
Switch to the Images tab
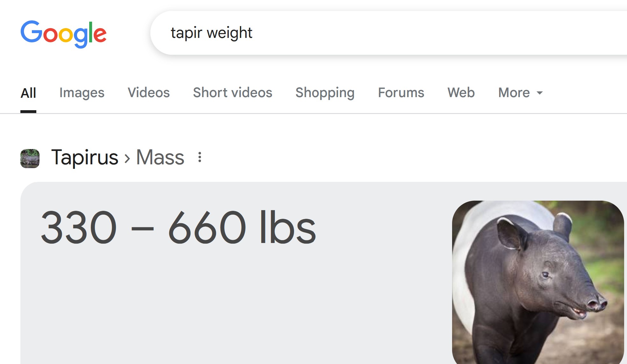(x=82, y=93)
